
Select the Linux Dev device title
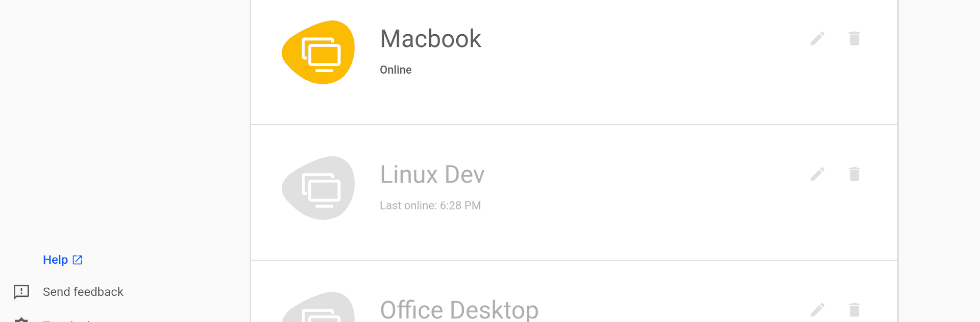(x=432, y=175)
